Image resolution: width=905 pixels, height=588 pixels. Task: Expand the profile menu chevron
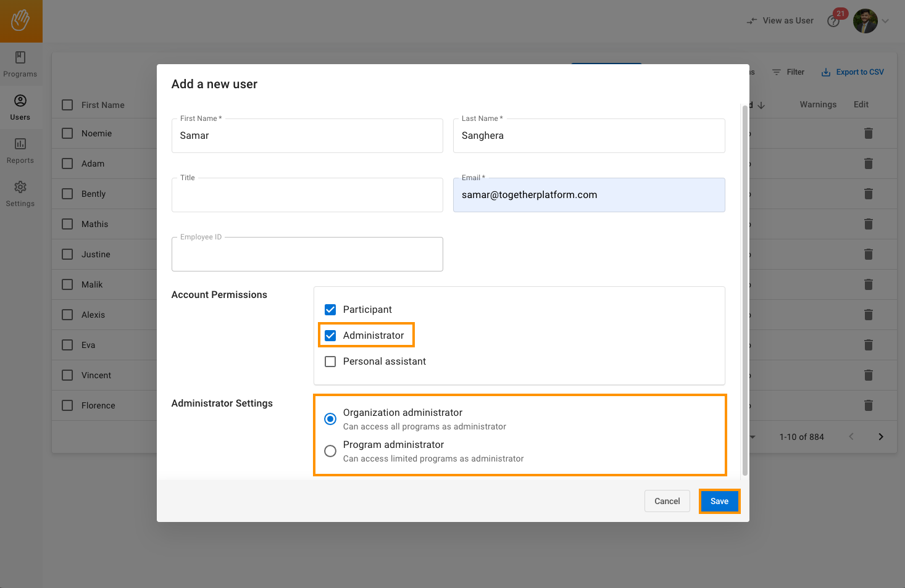point(885,21)
